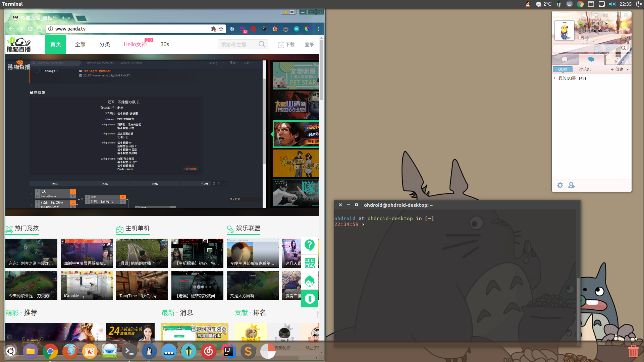Open the Hello女神 navigation item
The width and height of the screenshot is (644, 362).
(x=135, y=44)
